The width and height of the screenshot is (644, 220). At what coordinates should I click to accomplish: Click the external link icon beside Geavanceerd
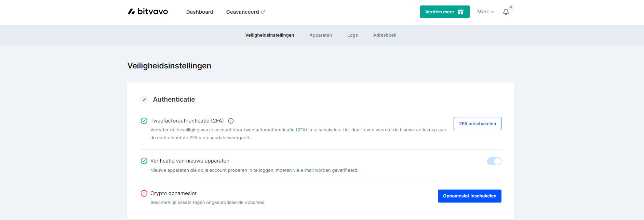pyautogui.click(x=263, y=12)
